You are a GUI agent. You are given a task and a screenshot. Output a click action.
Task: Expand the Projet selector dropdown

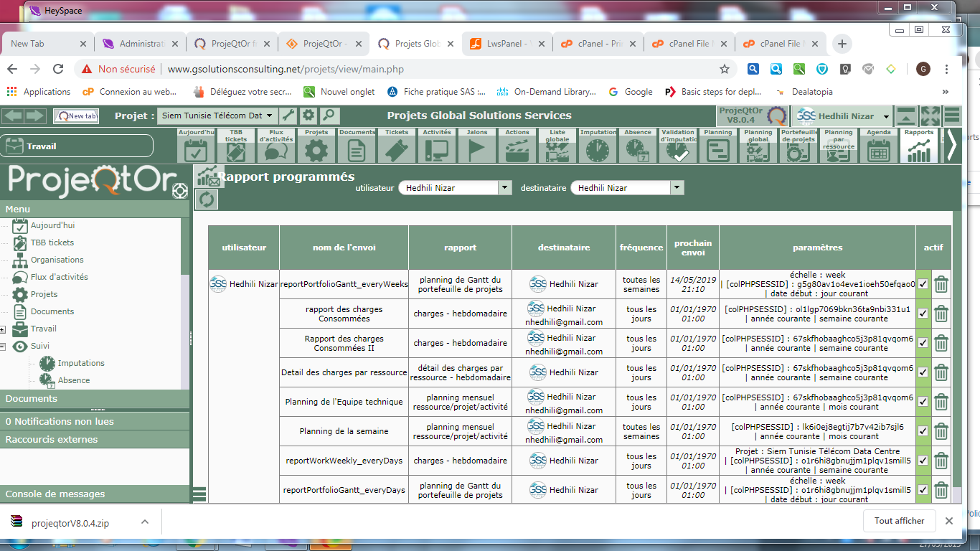click(270, 116)
